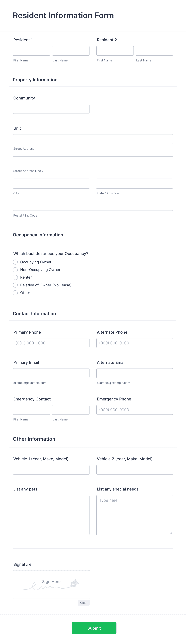Focus the Community input box
The image size is (186, 644).
[51, 109]
